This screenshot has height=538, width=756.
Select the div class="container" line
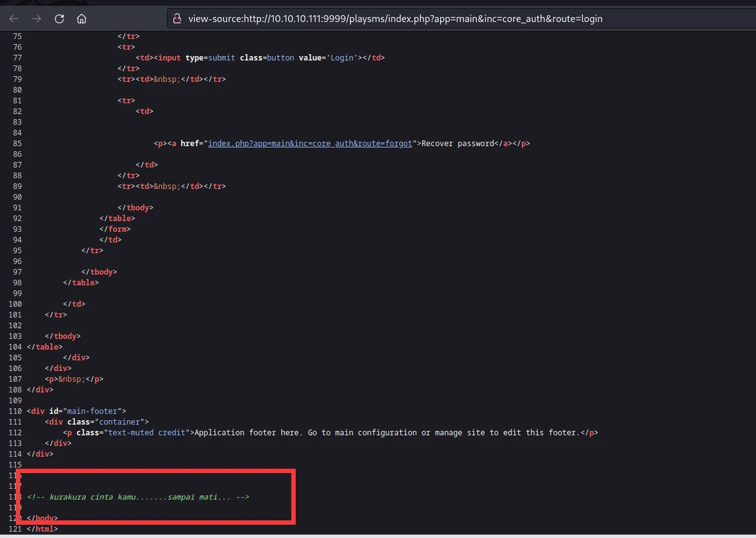click(x=97, y=422)
